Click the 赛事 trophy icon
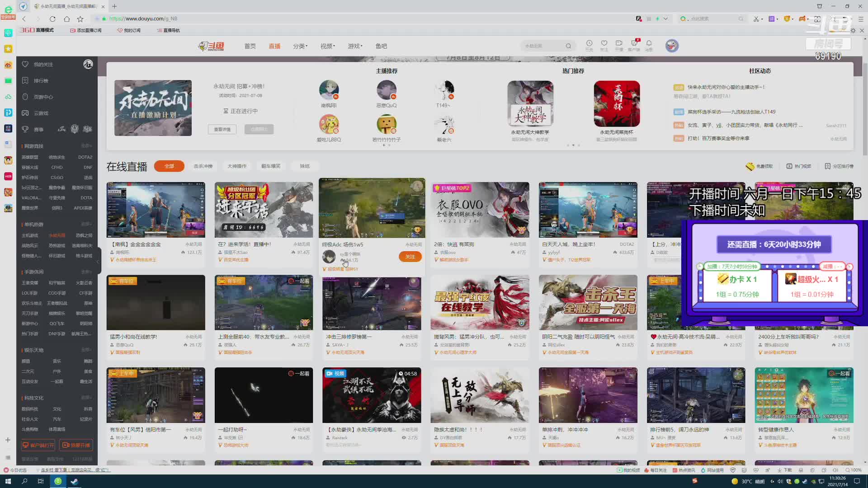Viewport: 868px width, 488px height. click(25, 129)
